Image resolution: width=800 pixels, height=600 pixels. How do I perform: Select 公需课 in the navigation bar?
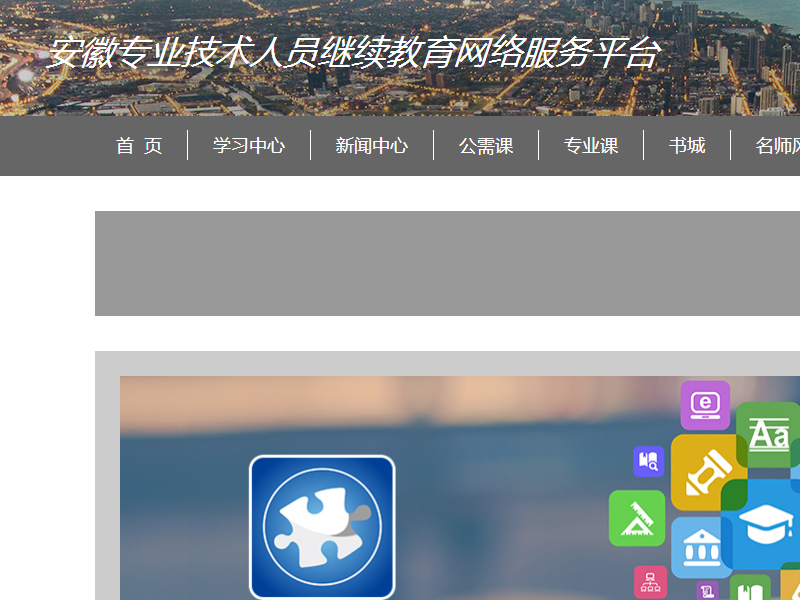[x=486, y=146]
